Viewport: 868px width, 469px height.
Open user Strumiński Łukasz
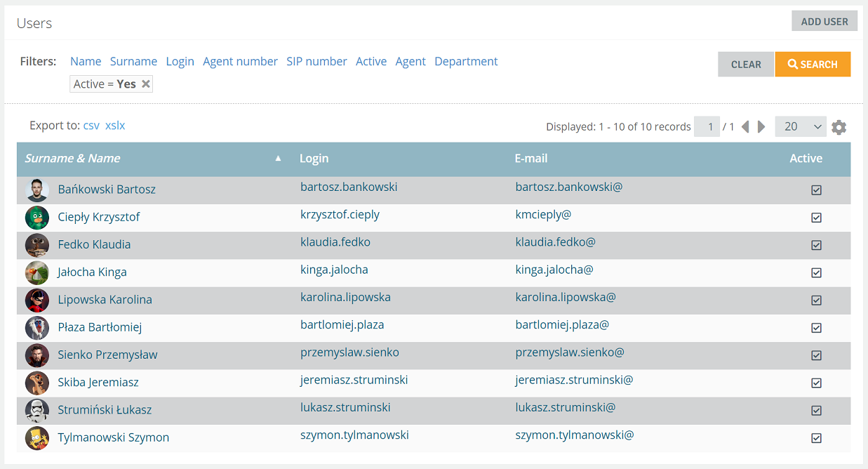point(105,410)
